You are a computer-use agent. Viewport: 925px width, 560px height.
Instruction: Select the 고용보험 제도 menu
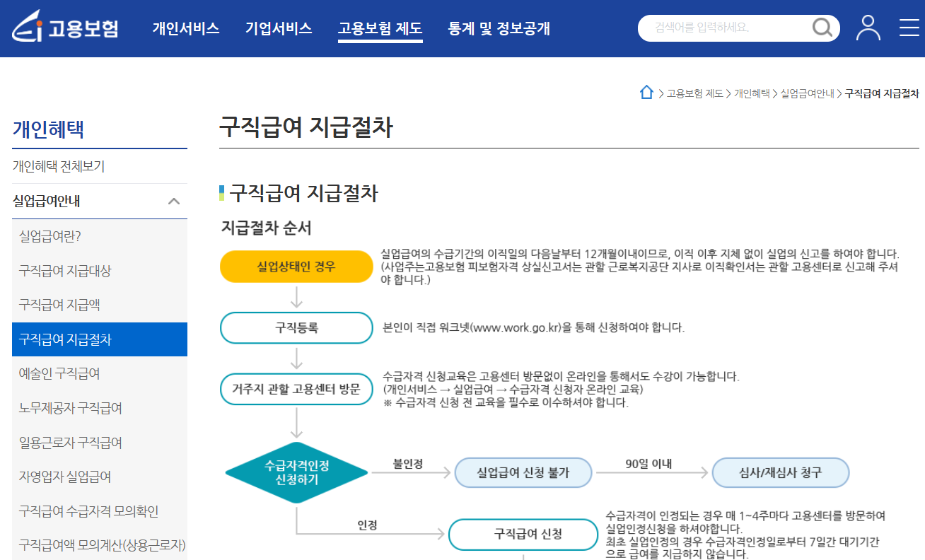[x=380, y=29]
